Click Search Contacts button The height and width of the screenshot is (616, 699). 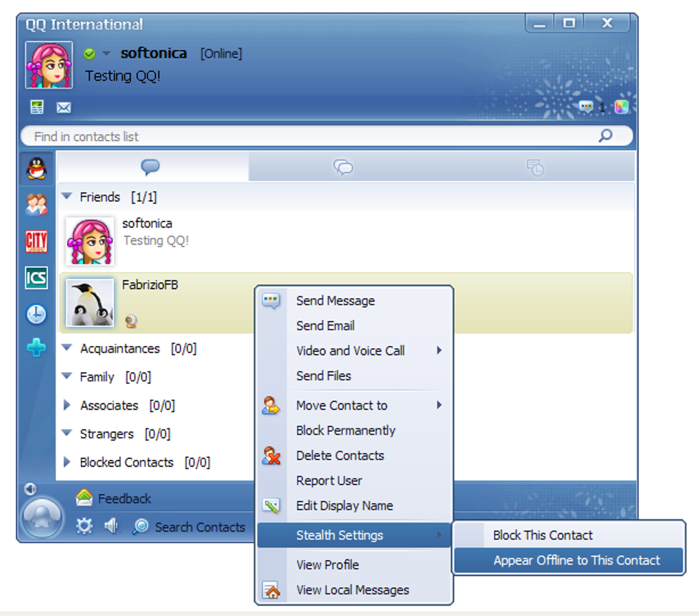(189, 527)
